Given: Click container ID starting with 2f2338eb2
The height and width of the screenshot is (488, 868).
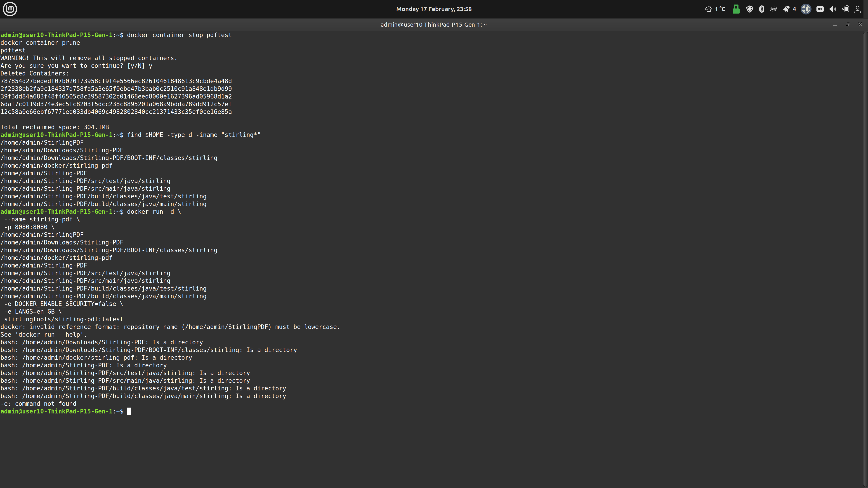Looking at the screenshot, I should pos(116,89).
